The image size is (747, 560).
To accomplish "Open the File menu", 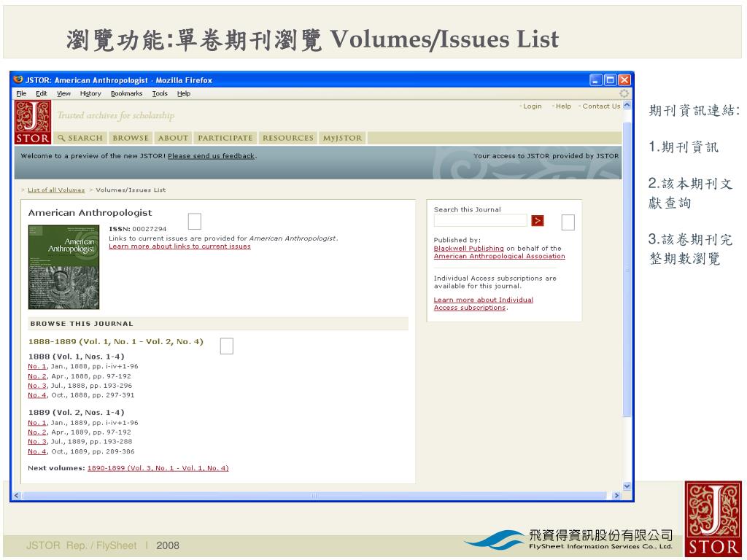I will 21,93.
